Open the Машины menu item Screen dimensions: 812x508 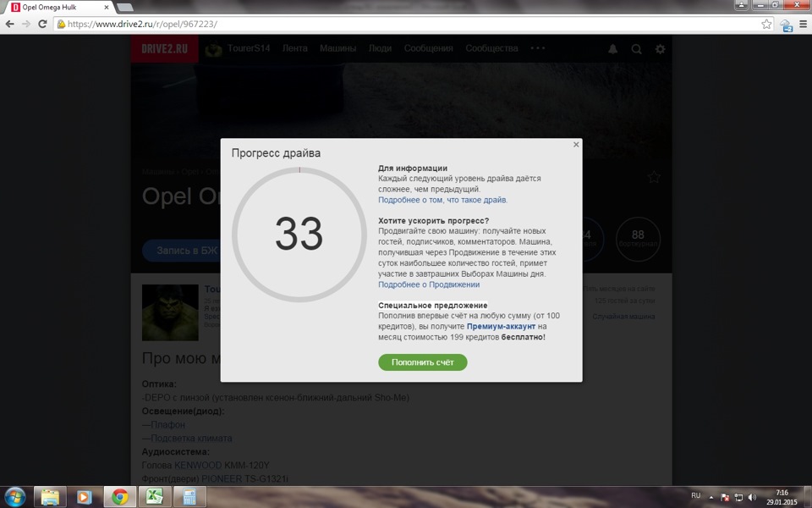click(x=337, y=48)
